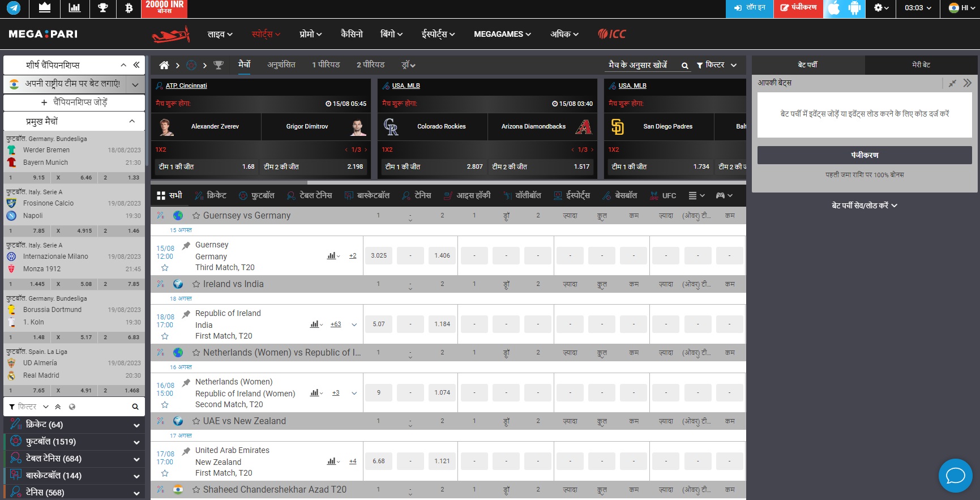
Task: Open the Bitcoin payments icon
Action: coord(129,8)
